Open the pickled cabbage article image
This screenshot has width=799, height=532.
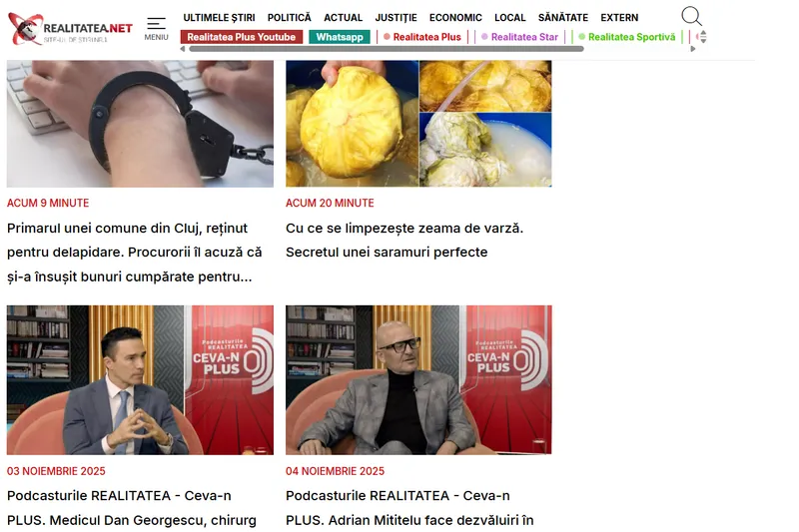click(418, 124)
